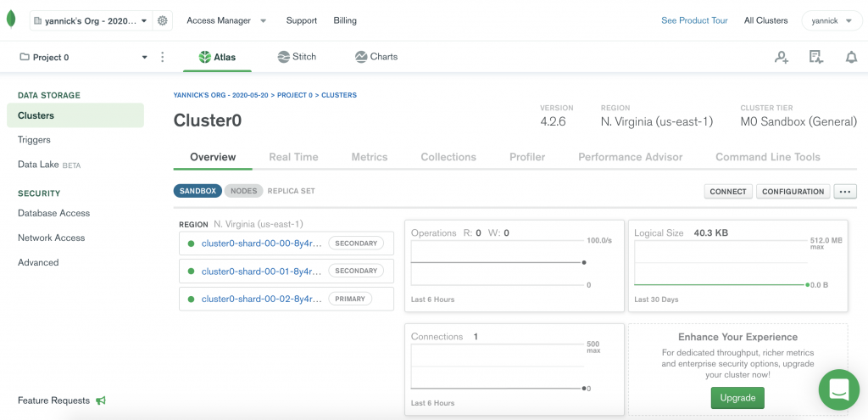Viewport: 868px width, 420px height.
Task: Click status dot of shard-00-02
Action: 191,300
